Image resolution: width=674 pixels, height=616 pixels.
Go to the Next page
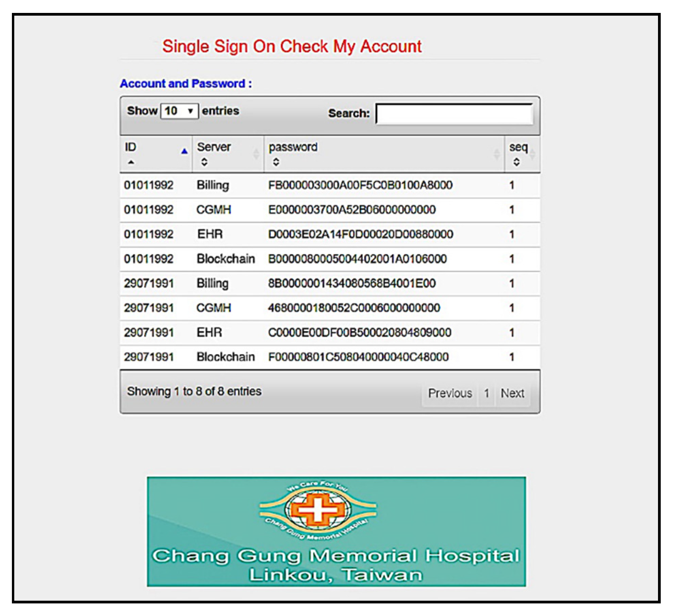pyautogui.click(x=512, y=393)
